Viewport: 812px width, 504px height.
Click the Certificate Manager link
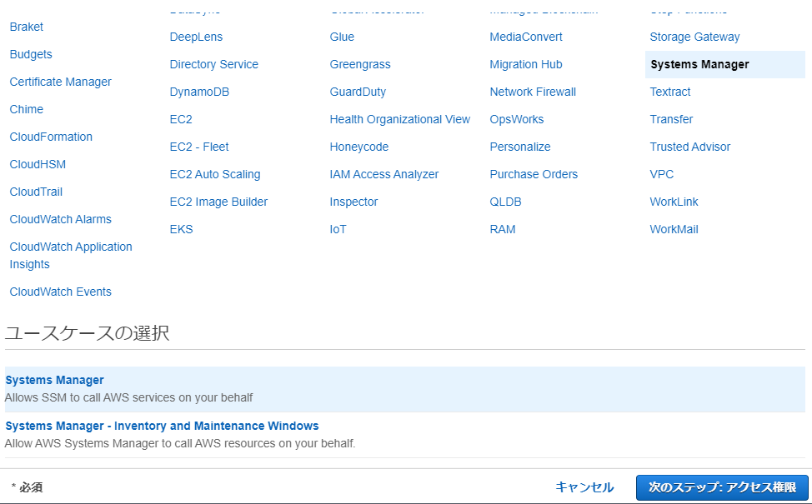60,82
